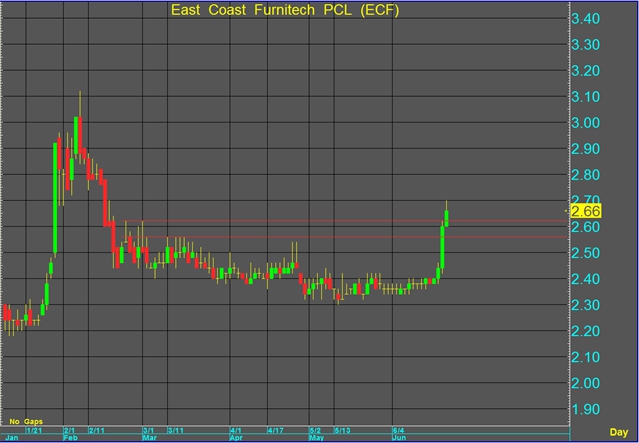Select the 2.20 price axis label

coord(585,331)
